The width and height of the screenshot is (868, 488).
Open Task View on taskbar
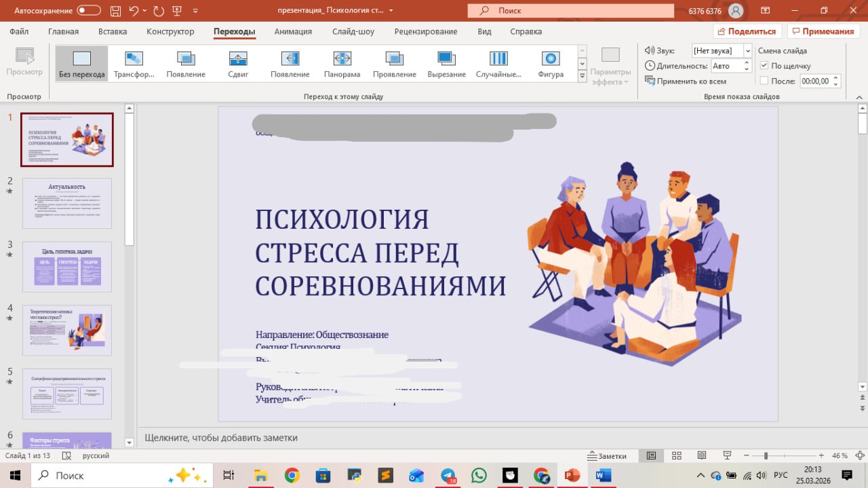tap(229, 476)
